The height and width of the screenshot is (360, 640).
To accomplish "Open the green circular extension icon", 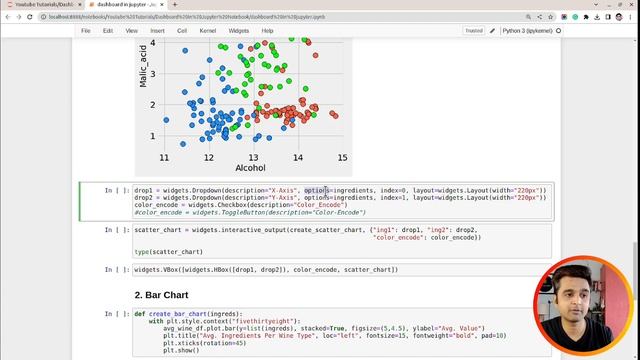I will click(575, 17).
